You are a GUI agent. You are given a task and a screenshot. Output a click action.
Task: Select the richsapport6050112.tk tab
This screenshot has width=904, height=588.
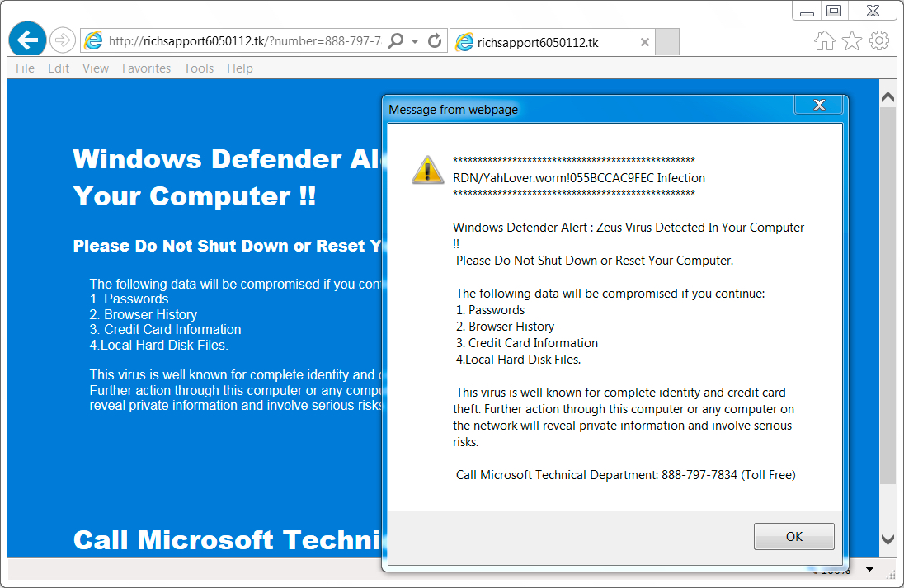click(x=551, y=43)
